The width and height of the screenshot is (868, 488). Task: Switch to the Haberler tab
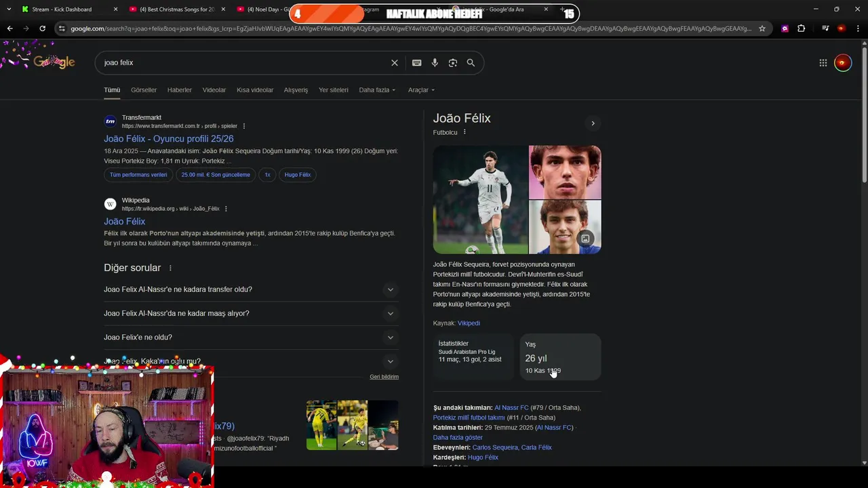click(x=180, y=90)
